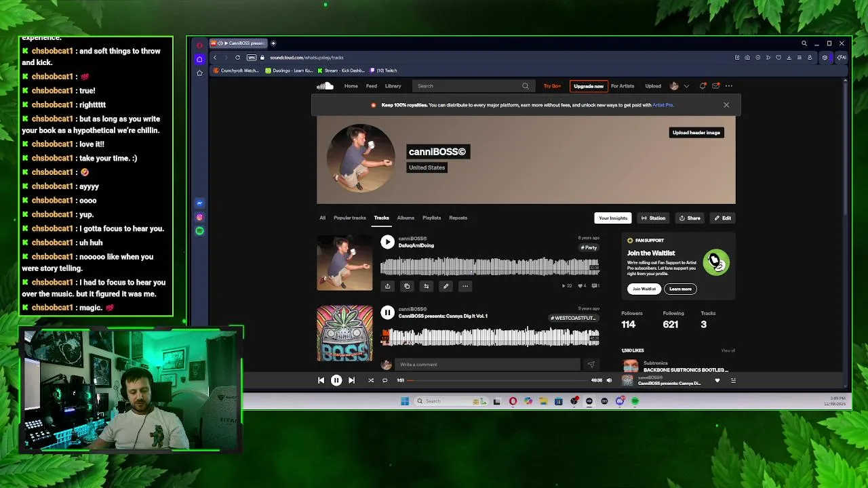The width and height of the screenshot is (868, 488).
Task: Mute the player volume icon
Action: (x=609, y=380)
